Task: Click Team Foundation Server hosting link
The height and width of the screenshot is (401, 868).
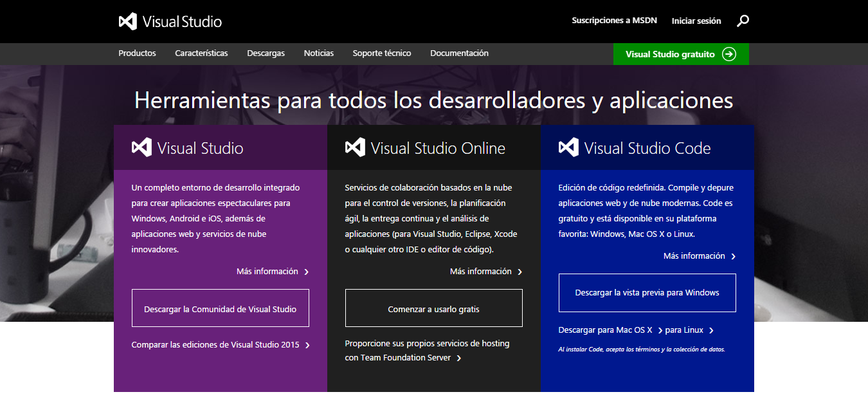Action: click(427, 351)
